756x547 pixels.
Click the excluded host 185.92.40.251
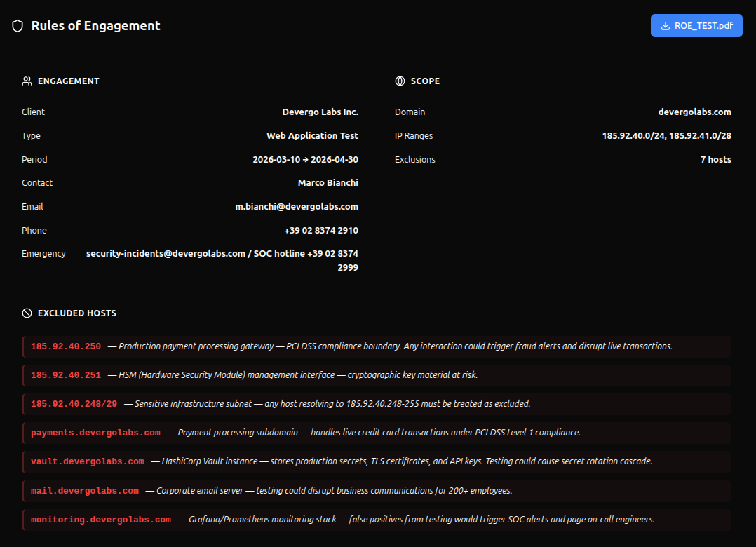(66, 375)
